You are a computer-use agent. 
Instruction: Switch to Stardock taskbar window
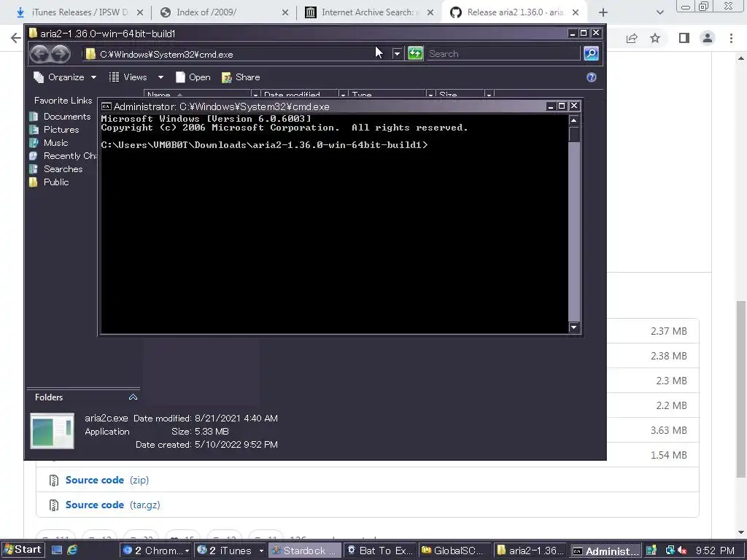tap(304, 551)
